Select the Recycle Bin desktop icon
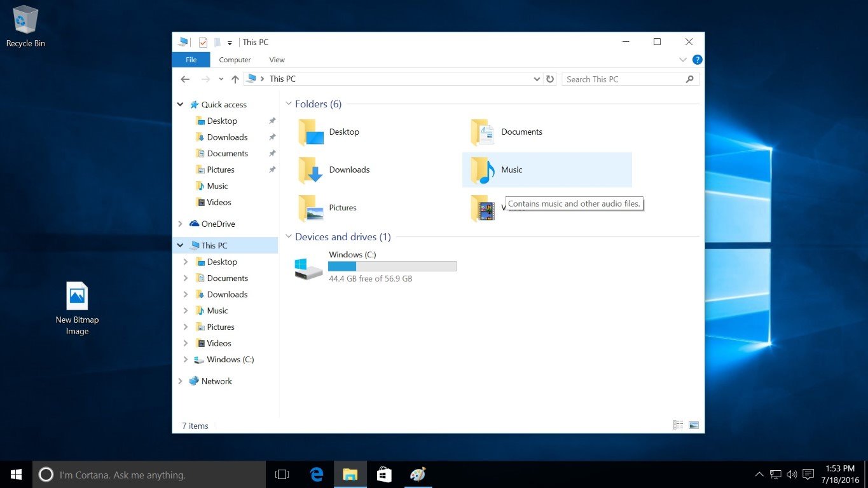The width and height of the screenshot is (868, 488). point(25,26)
